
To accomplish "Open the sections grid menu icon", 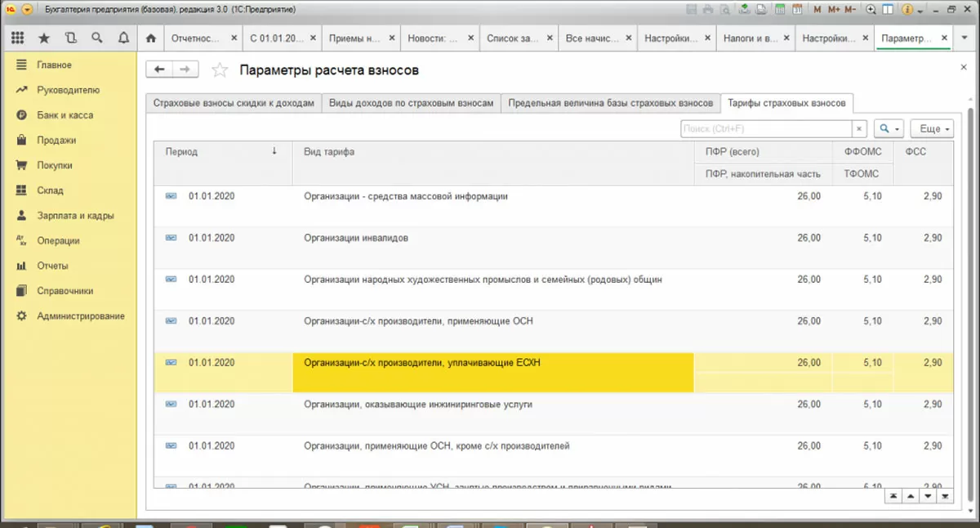I will (x=18, y=38).
